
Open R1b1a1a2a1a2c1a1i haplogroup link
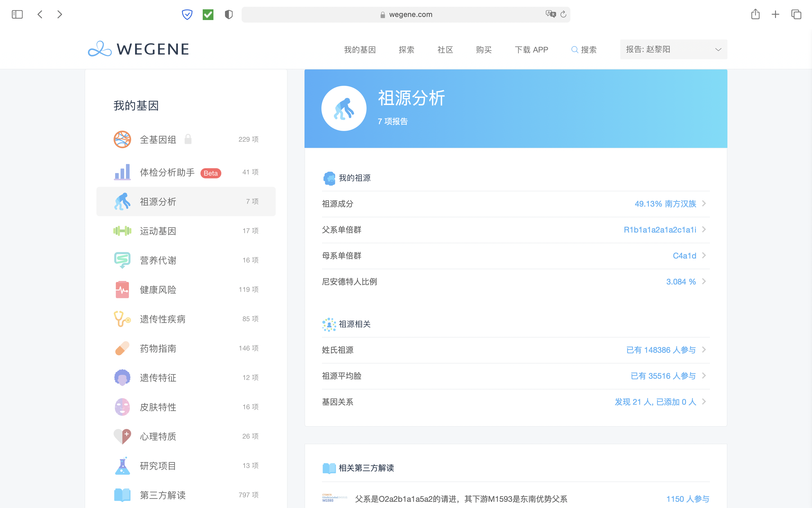(660, 229)
